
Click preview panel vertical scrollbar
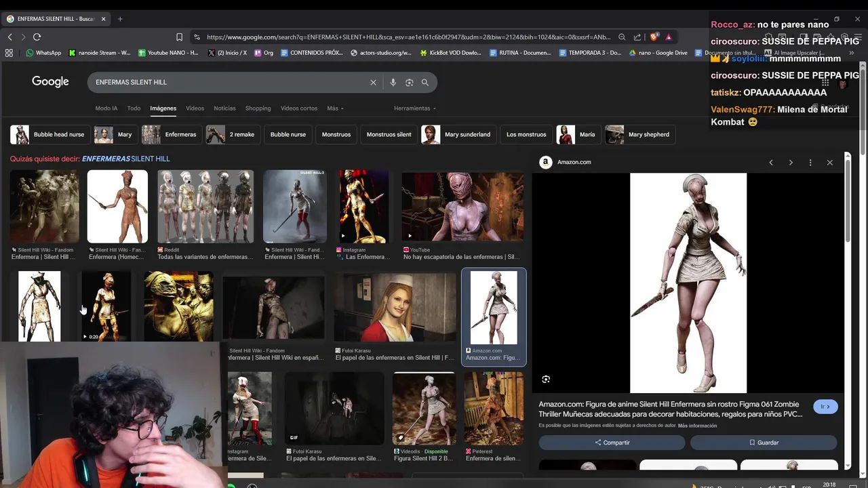(x=847, y=200)
